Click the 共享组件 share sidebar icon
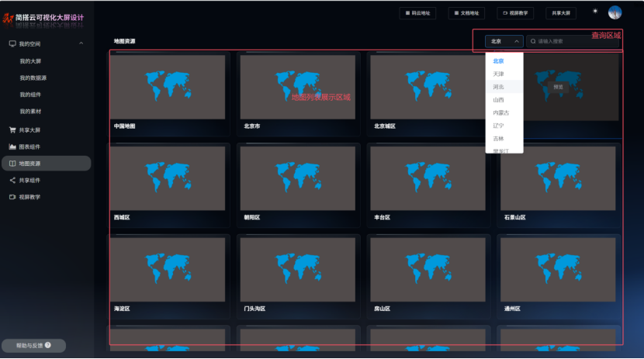 (12, 180)
